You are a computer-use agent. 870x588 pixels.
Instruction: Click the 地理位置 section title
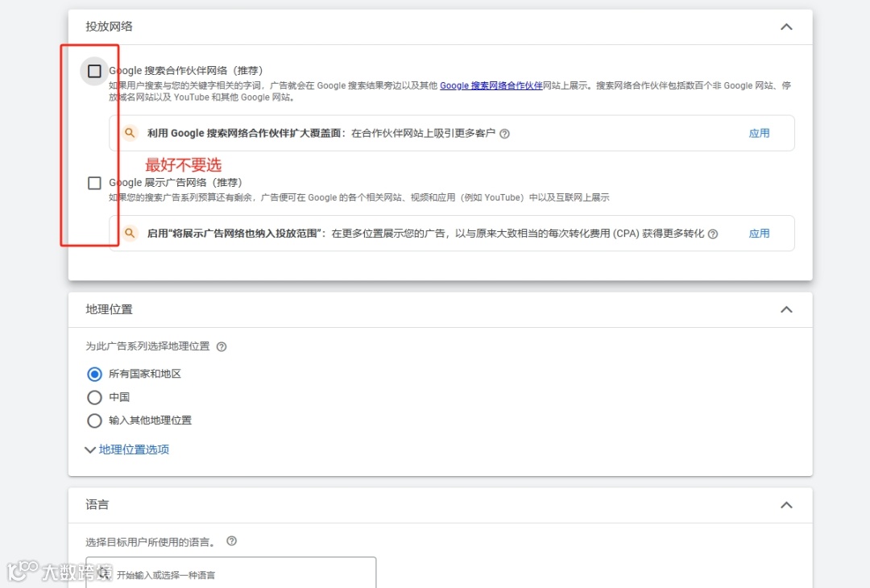(109, 309)
